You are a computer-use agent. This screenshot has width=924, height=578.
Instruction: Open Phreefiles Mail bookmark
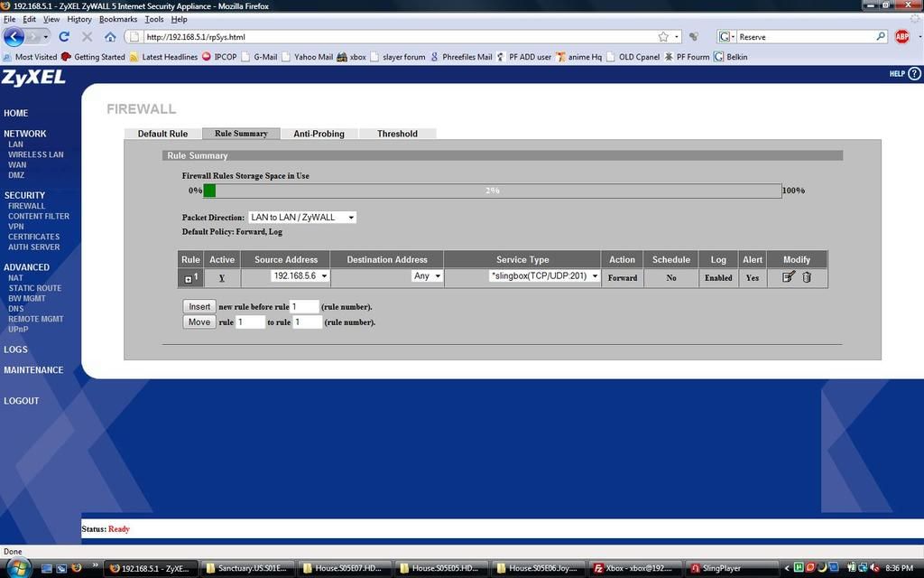point(461,57)
